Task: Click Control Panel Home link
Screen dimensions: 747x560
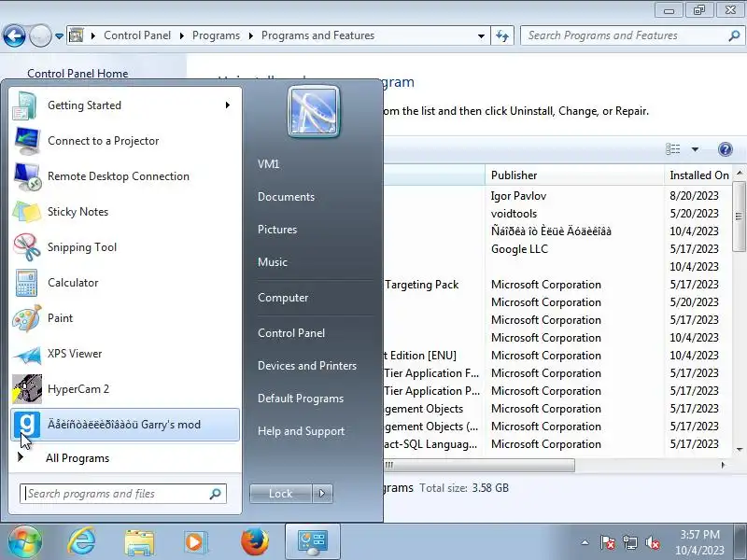Action: [78, 74]
